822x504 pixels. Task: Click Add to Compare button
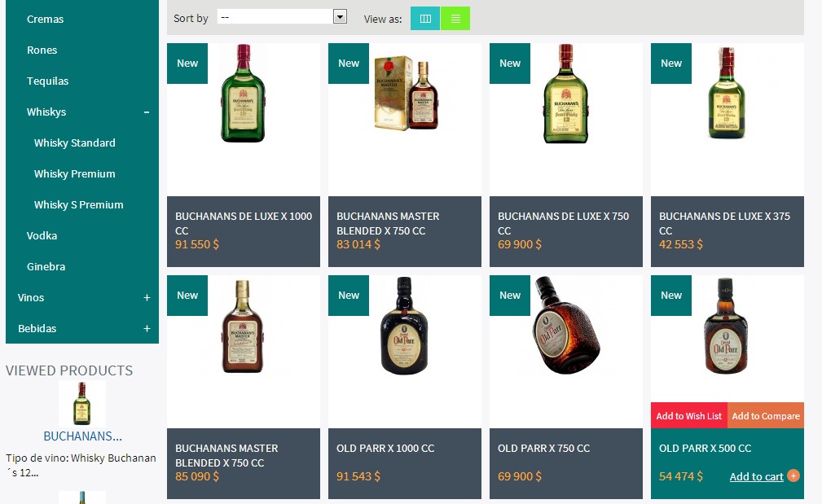766,415
